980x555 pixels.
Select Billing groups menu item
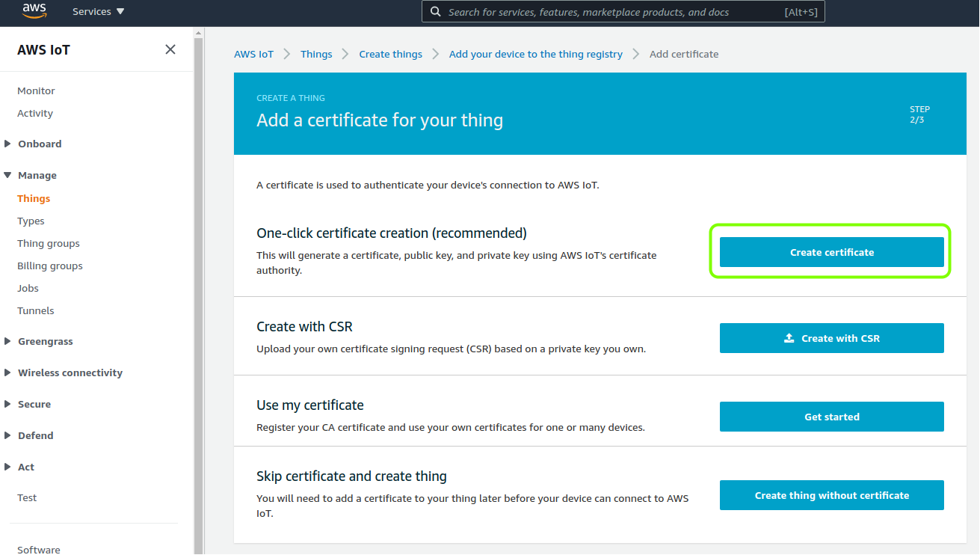tap(50, 266)
